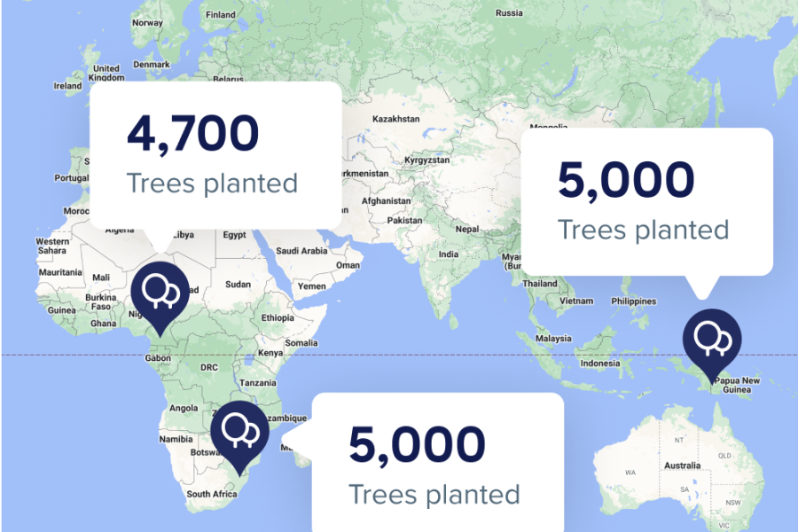Click the South Africa label
The width and height of the screenshot is (798, 532).
click(211, 494)
